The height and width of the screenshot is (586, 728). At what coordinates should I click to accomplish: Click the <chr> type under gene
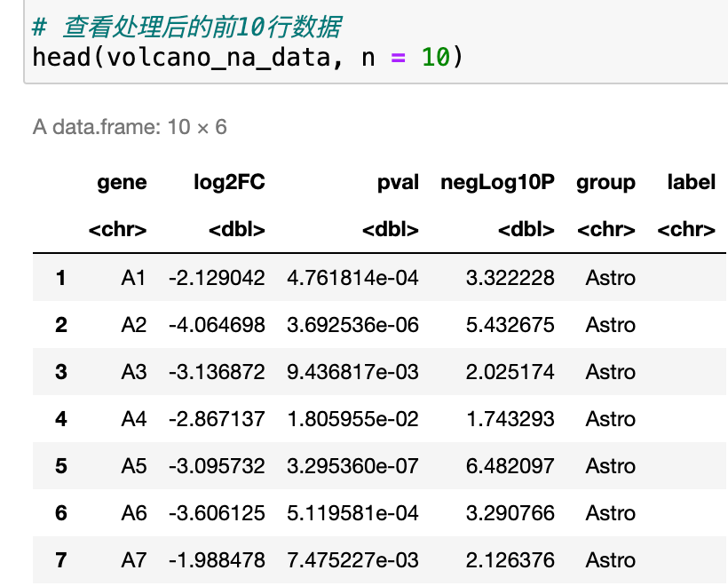pos(117,229)
